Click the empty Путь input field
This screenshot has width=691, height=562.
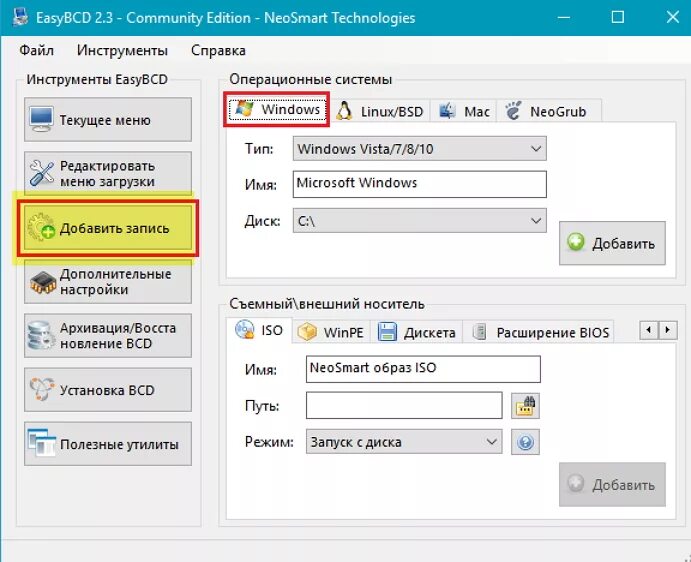tap(404, 405)
